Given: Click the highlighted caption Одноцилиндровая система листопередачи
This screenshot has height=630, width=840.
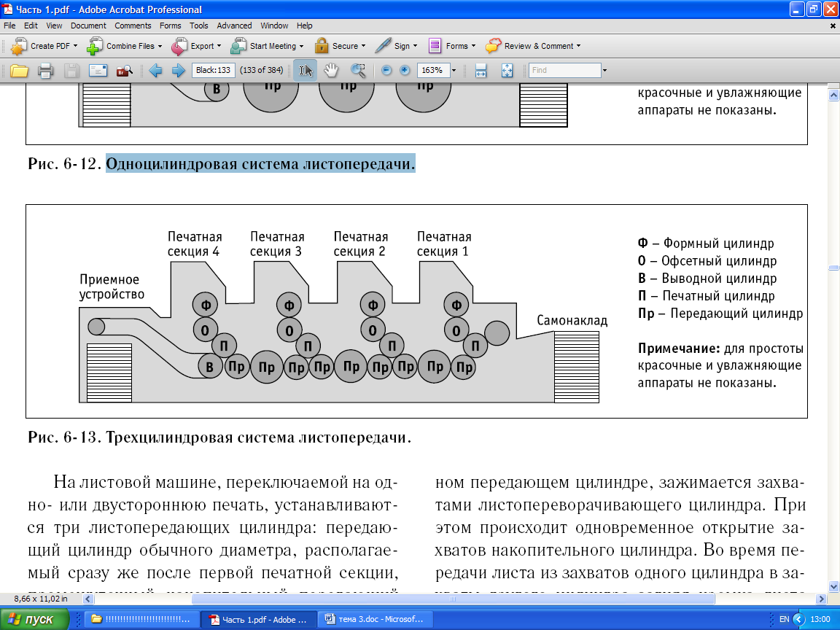Looking at the screenshot, I should pyautogui.click(x=260, y=163).
